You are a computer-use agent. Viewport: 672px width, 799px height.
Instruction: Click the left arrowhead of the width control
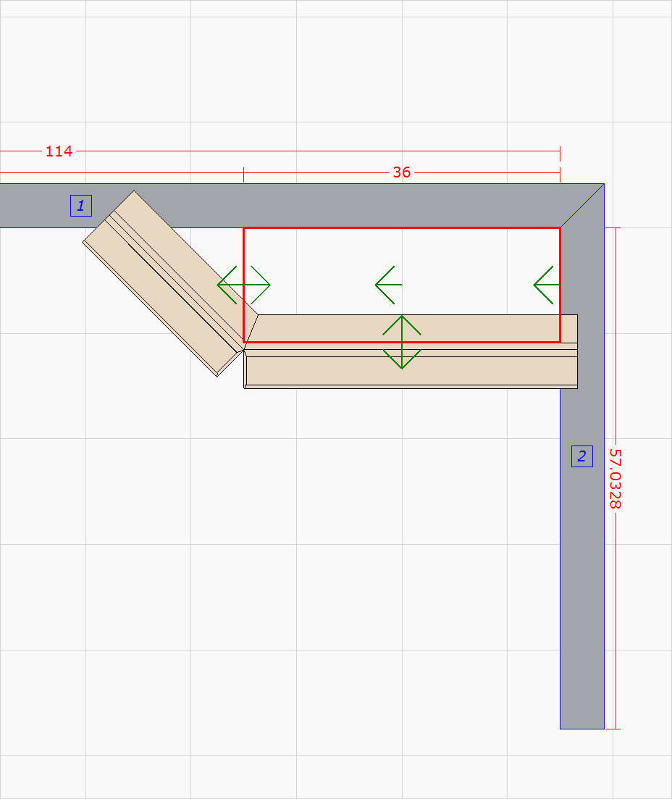click(x=221, y=284)
